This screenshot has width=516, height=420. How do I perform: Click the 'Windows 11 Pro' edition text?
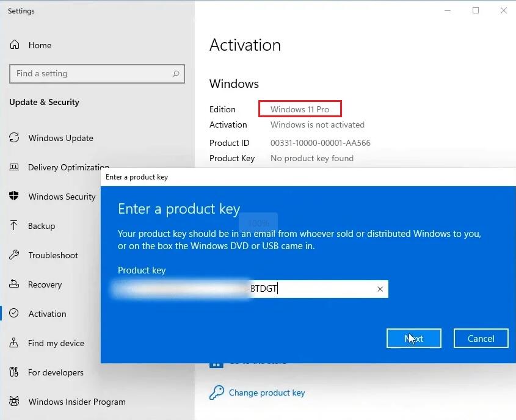point(299,109)
